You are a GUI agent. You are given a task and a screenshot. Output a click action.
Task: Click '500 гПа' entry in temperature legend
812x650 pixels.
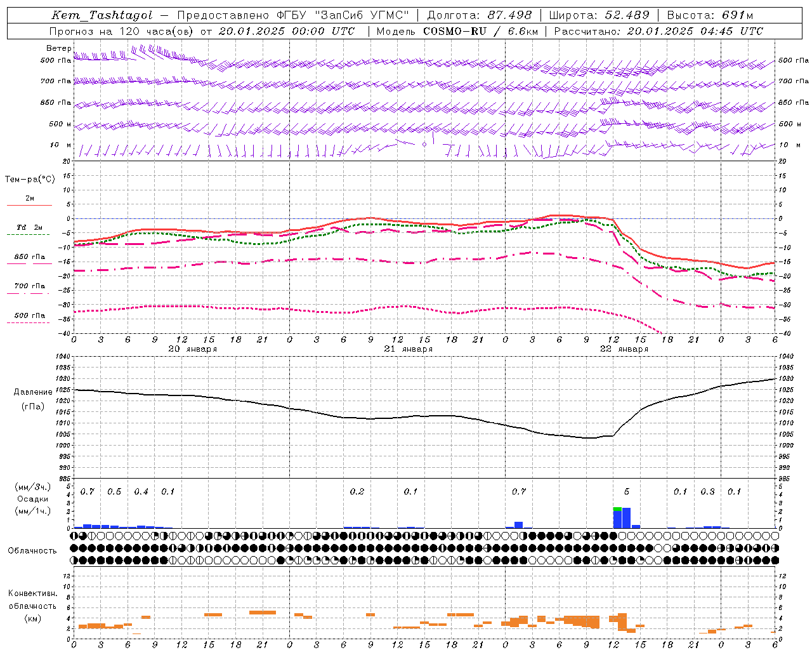click(x=29, y=315)
